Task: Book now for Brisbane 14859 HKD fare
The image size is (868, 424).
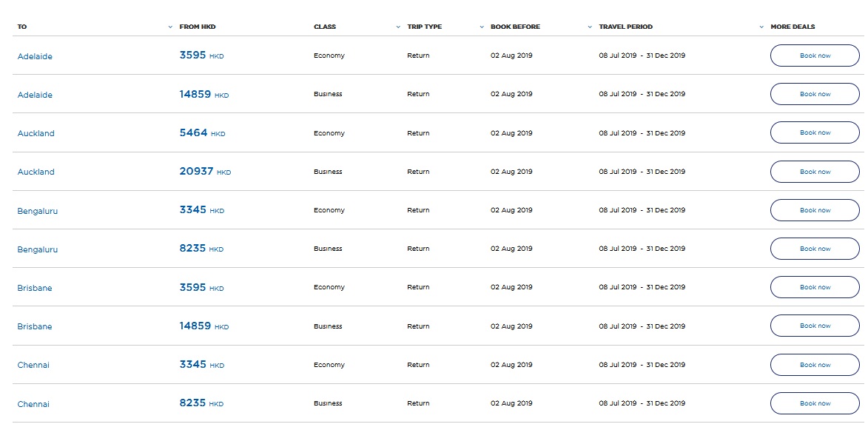Action: click(815, 326)
